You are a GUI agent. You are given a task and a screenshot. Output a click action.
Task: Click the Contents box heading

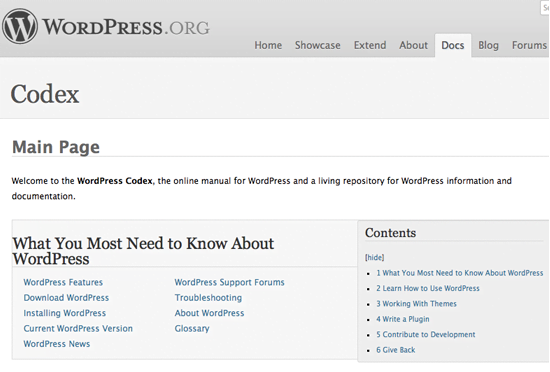[390, 233]
